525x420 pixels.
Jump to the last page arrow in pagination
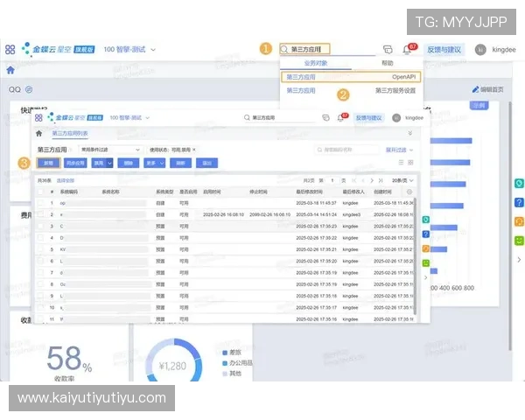point(381,180)
